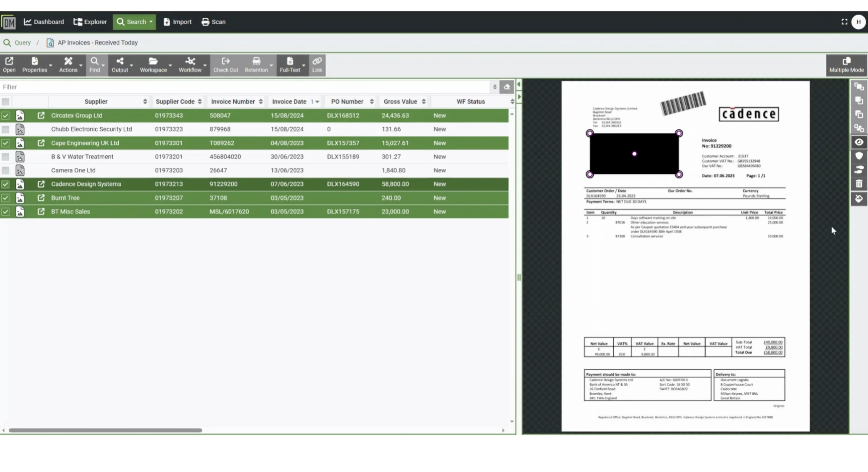This screenshot has height=472, width=868.
Task: Click the shield icon in viewer sidebar
Action: (859, 156)
